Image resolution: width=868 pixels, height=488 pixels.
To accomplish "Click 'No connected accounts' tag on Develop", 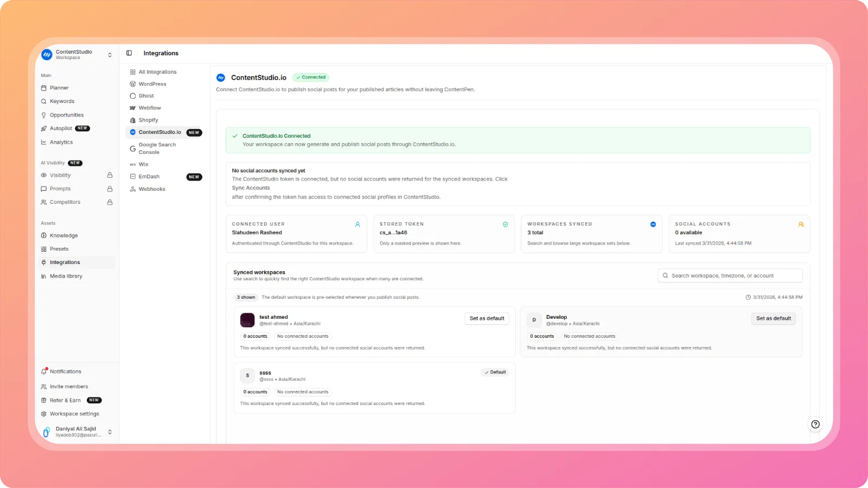I will 589,336.
